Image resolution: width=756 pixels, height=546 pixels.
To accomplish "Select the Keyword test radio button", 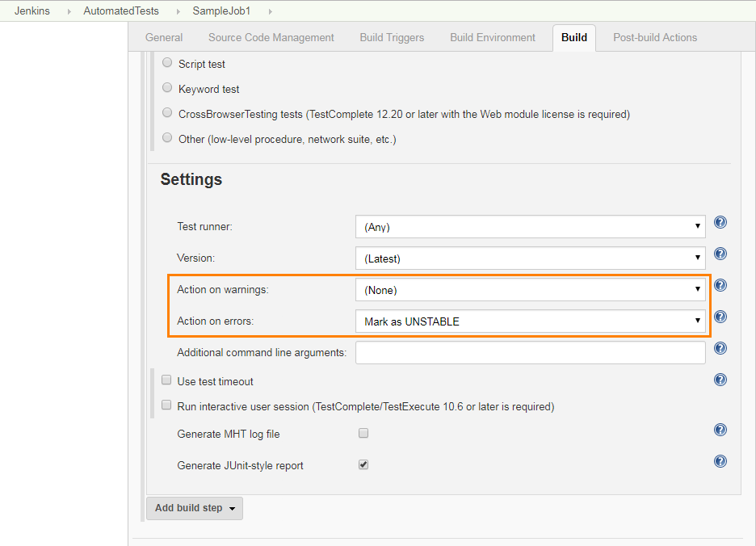I will pos(167,87).
